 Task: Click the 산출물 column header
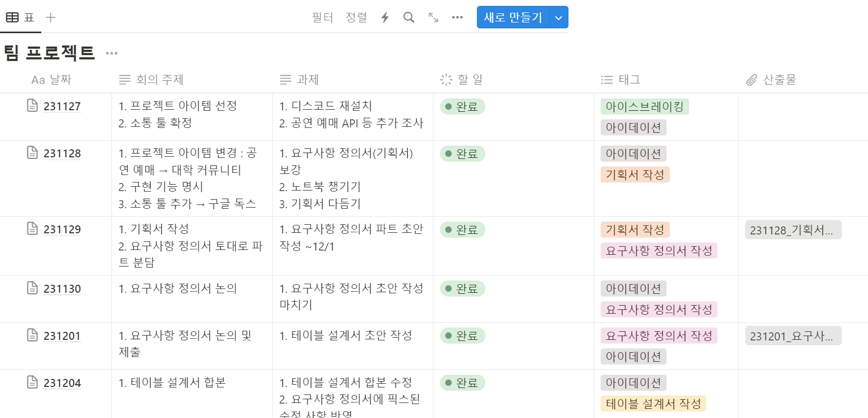point(772,80)
